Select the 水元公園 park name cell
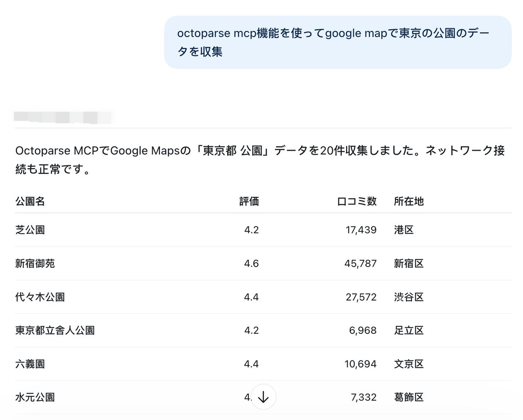Screen dimensions: 523x420 click(x=35, y=397)
